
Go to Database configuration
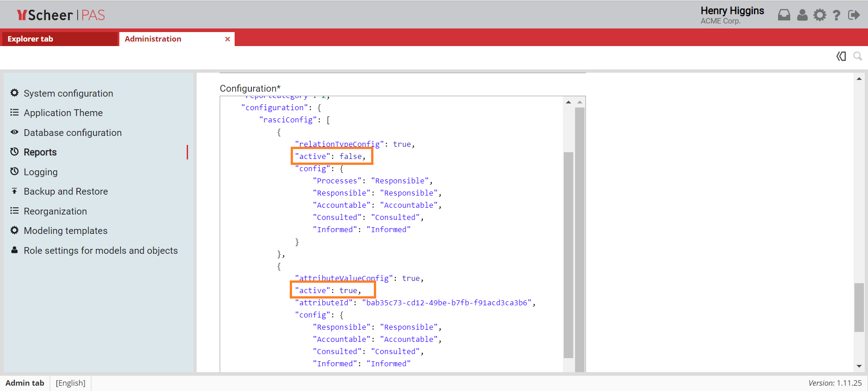(x=72, y=133)
